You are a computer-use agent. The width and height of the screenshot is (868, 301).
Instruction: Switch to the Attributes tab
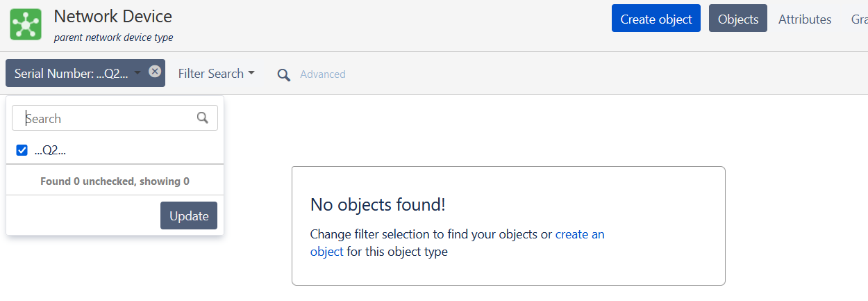[805, 19]
